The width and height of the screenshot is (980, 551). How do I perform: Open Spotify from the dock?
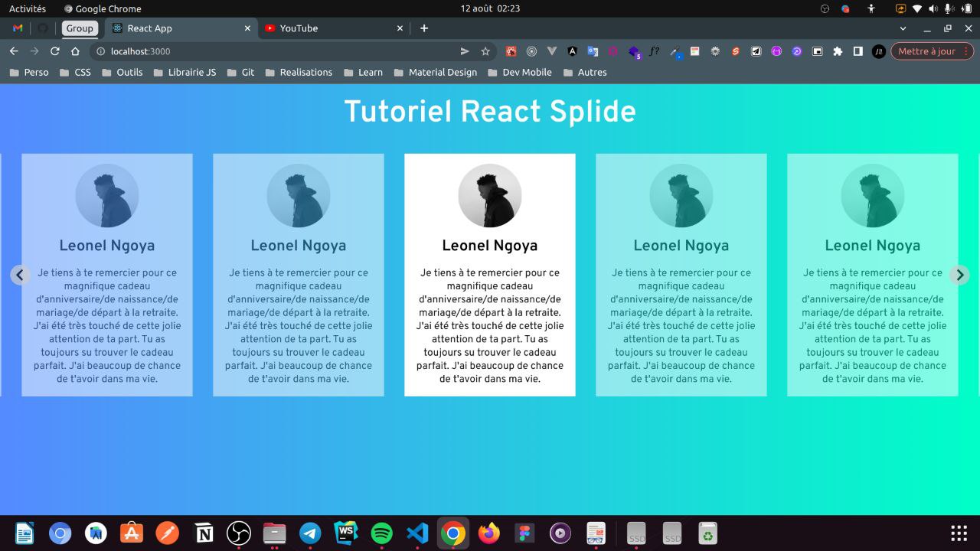[381, 533]
